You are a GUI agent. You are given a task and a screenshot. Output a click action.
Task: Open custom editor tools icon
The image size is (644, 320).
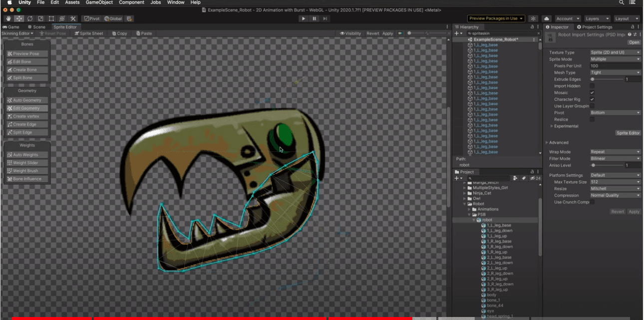tap(73, 18)
